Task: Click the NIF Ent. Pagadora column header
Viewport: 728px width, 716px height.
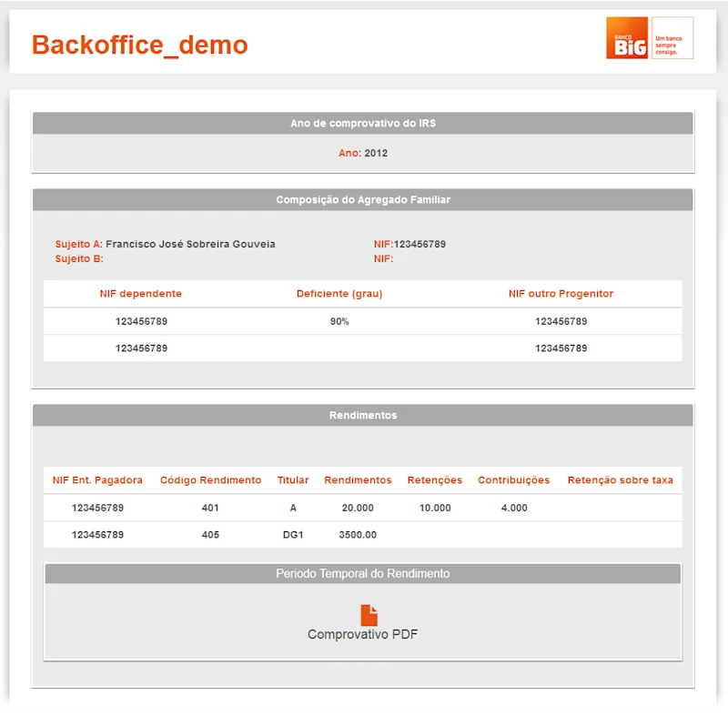Action: pyautogui.click(x=97, y=480)
